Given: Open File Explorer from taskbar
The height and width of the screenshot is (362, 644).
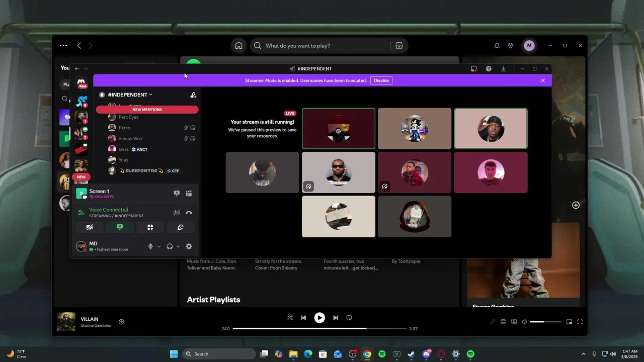Looking at the screenshot, I should click(293, 354).
